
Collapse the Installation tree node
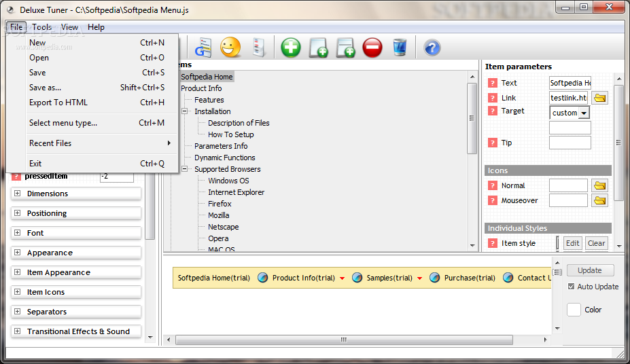pyautogui.click(x=184, y=111)
